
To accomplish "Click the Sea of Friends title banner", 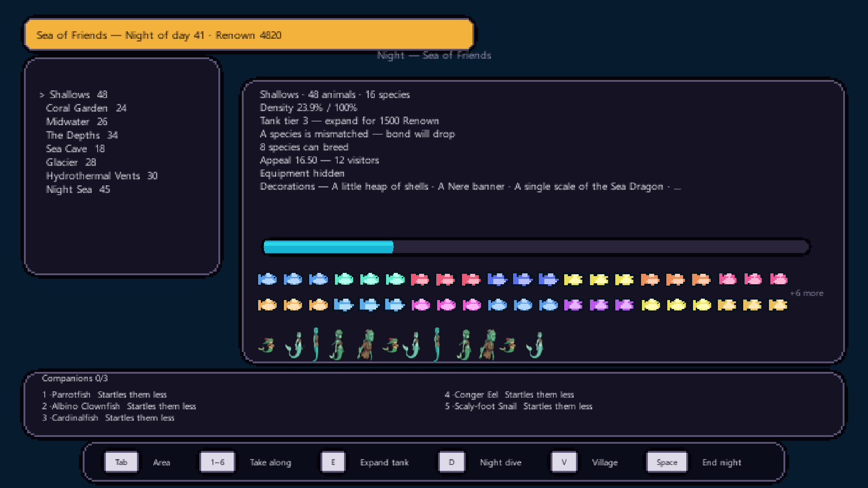I will tap(249, 35).
